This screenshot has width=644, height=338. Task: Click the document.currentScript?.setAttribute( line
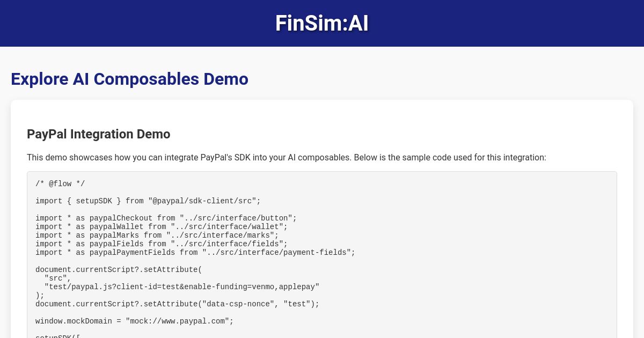pos(119,270)
